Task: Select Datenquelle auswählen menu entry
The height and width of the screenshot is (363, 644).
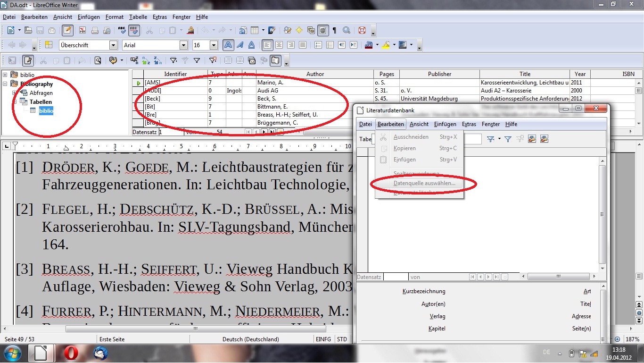Action: (x=424, y=183)
